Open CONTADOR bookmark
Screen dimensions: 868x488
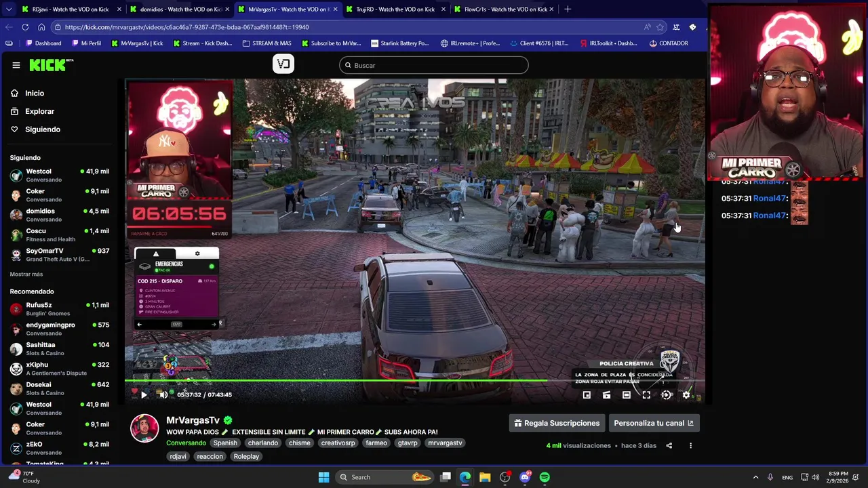[669, 43]
